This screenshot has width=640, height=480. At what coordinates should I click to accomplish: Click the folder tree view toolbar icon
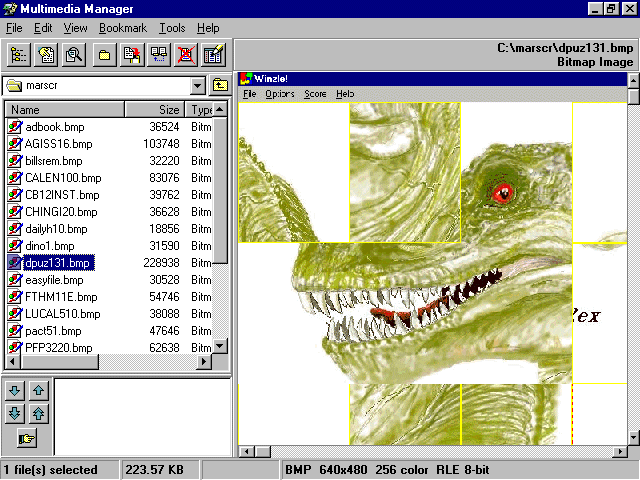(19, 55)
